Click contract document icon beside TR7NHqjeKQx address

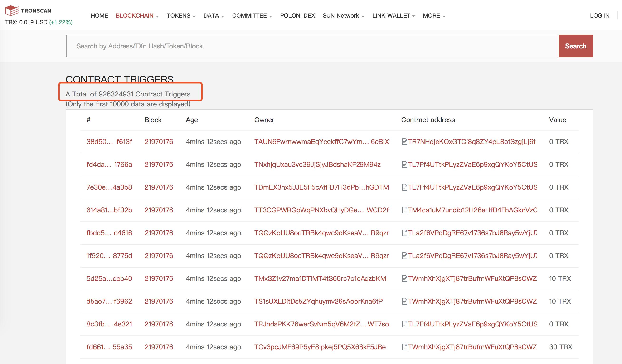(404, 142)
